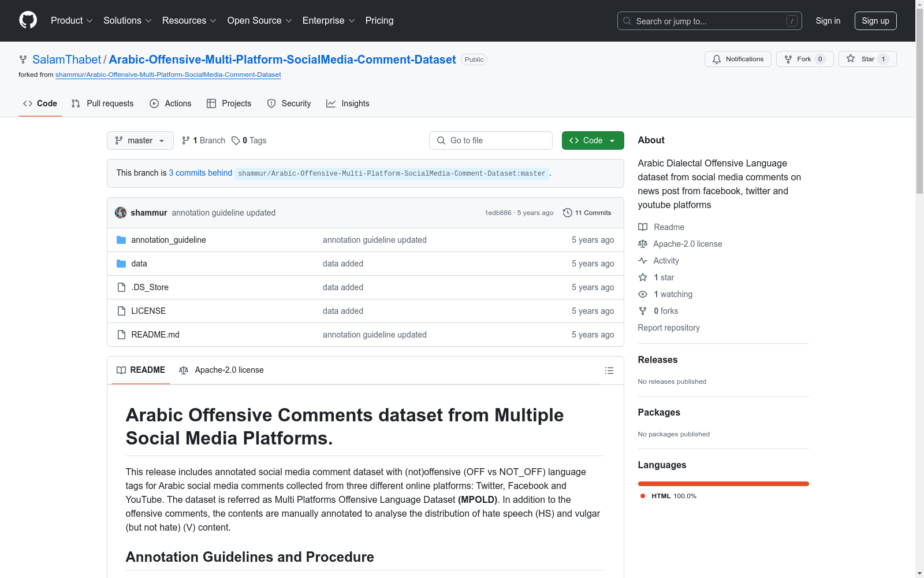Open the README.md file
The height and width of the screenshot is (578, 924).
[x=155, y=335]
